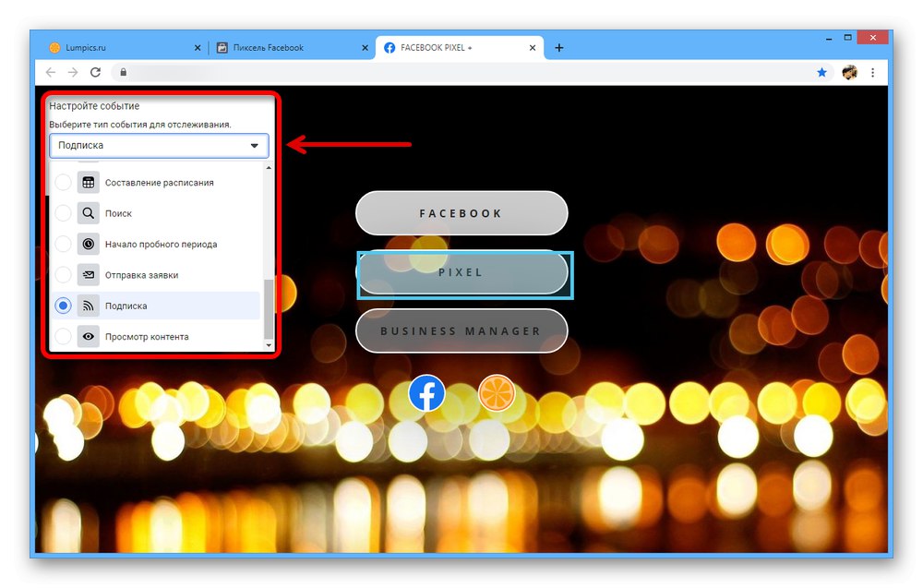Click the dropdown arrow in the event selector
Screen dimensions: 923x588
coord(255,145)
